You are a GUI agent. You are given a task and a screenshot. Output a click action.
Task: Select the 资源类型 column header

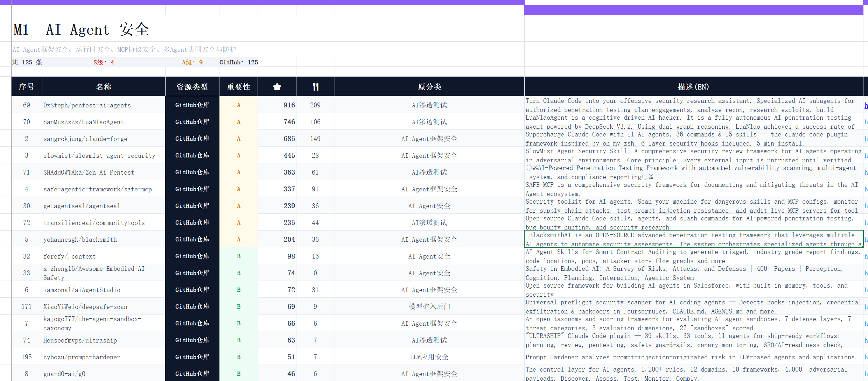pos(192,87)
